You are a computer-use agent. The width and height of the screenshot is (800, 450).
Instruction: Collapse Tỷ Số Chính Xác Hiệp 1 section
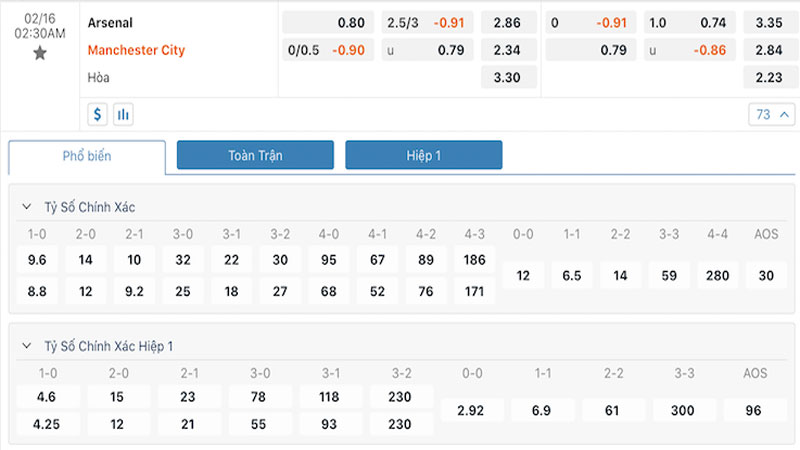[27, 346]
